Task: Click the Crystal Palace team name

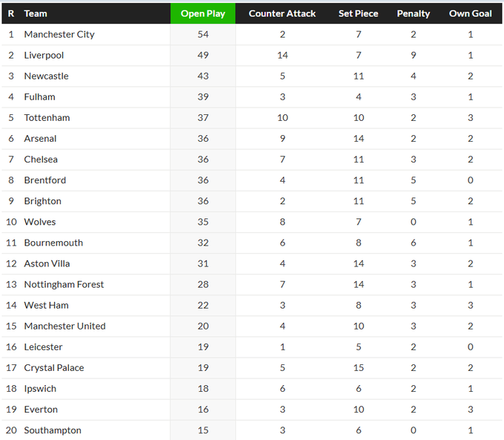Action: [54, 367]
